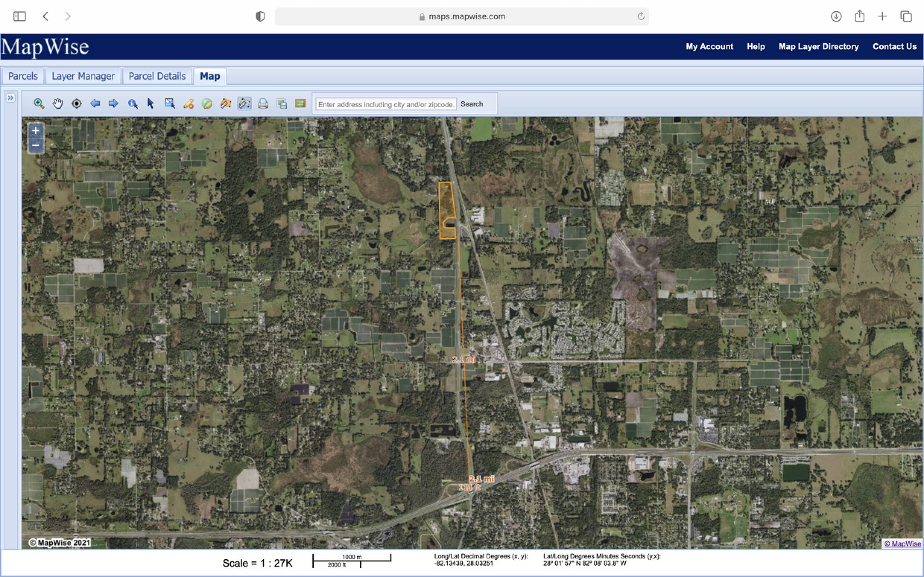Zoom out with the map minus button
This screenshot has height=577, width=924.
point(35,145)
